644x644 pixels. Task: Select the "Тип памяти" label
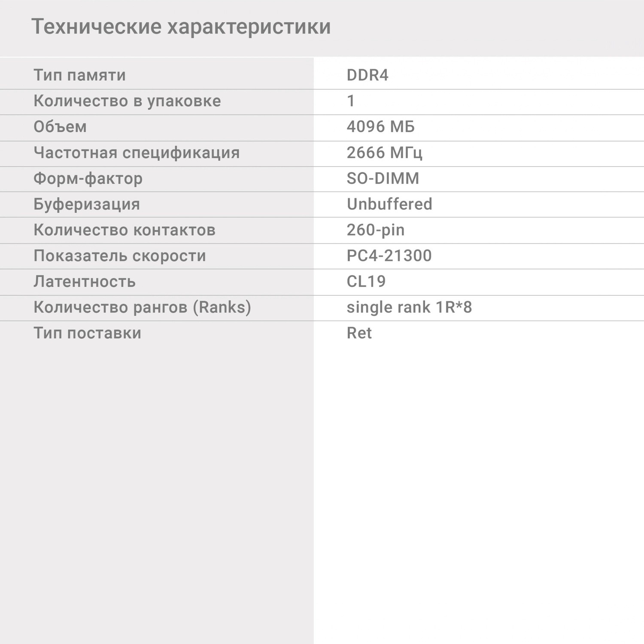pyautogui.click(x=80, y=75)
